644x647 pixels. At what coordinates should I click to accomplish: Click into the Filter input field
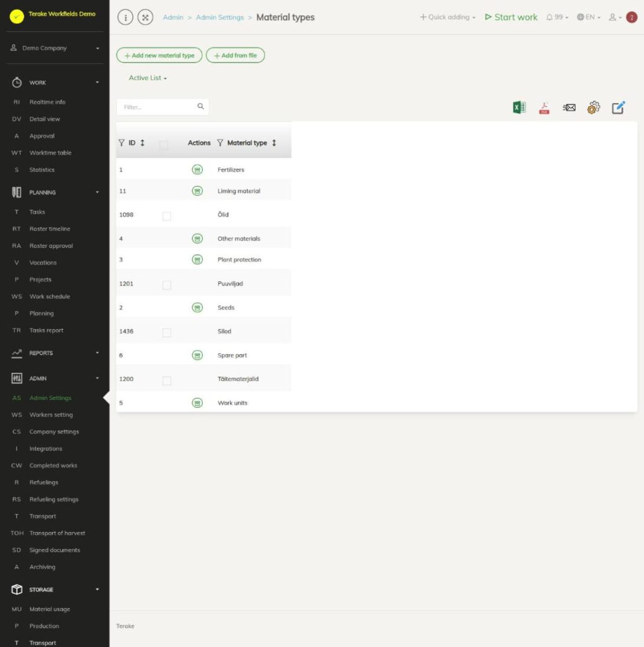tap(162, 107)
